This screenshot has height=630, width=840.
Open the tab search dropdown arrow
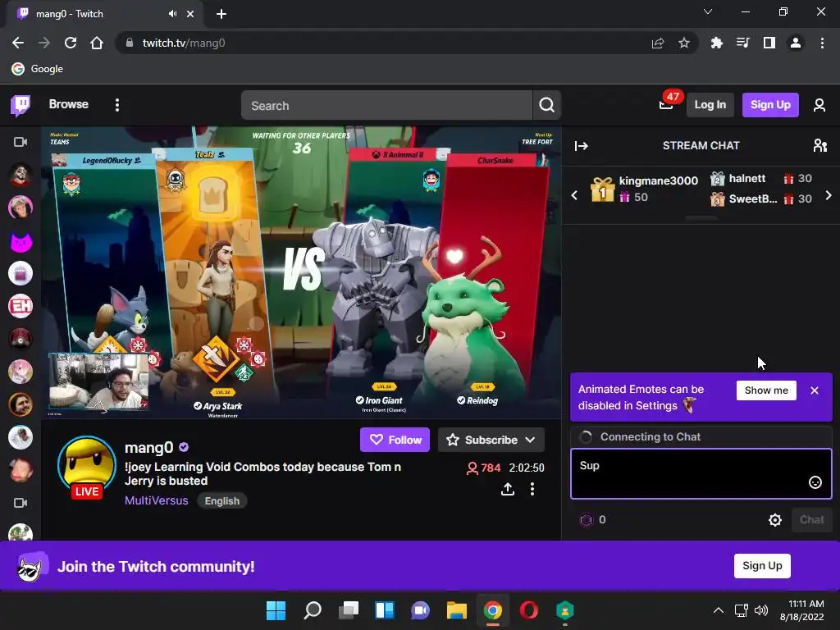point(708,11)
